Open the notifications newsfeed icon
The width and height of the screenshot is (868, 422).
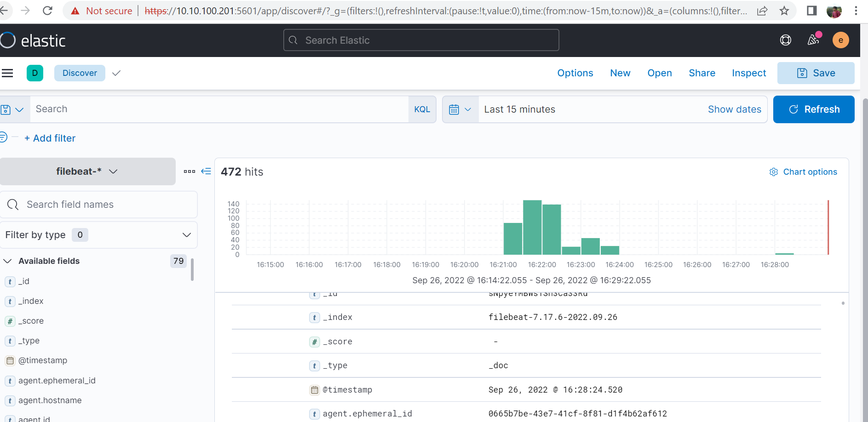(x=813, y=40)
